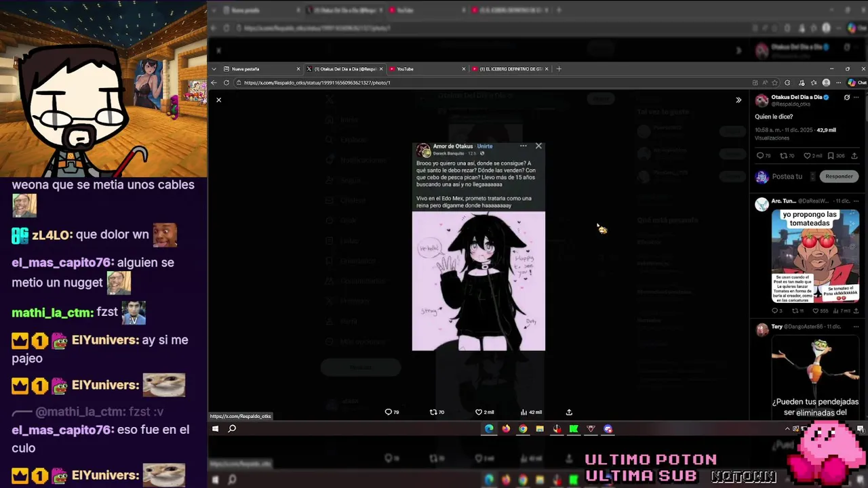The image size is (868, 488).
Task: Open the Copilot Chat button in browser
Action: pos(856,83)
